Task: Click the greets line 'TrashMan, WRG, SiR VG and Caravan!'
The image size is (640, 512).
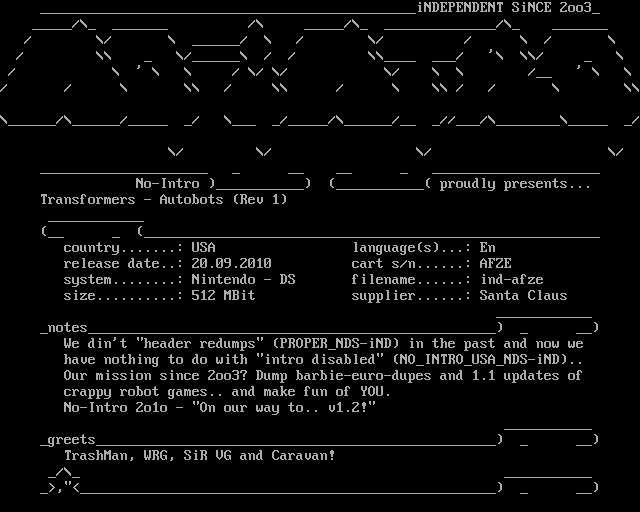Action: [x=199, y=456]
